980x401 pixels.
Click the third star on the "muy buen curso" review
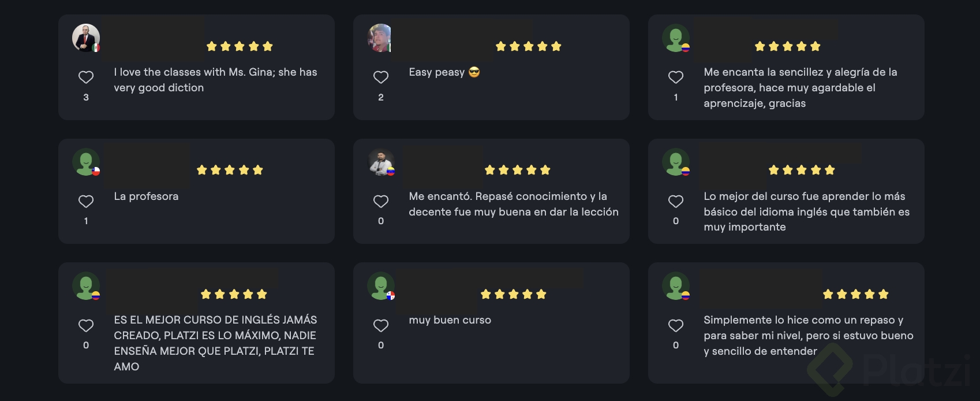click(514, 294)
